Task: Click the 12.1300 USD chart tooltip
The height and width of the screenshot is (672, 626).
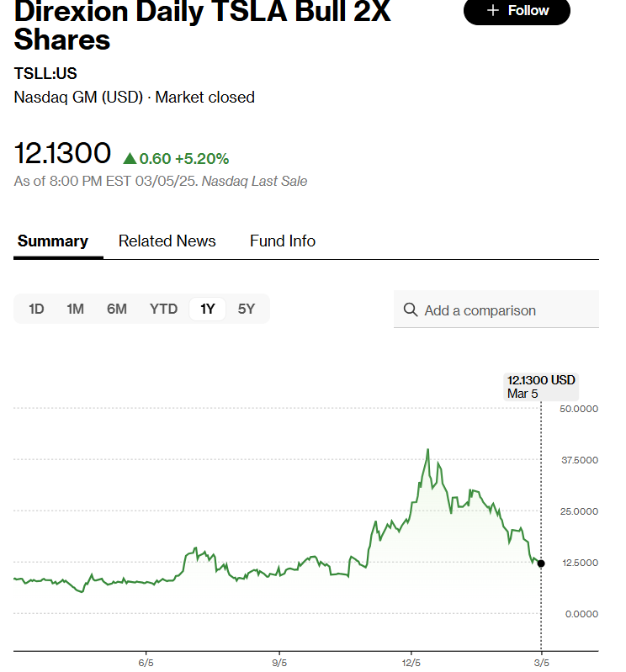Action: (541, 386)
